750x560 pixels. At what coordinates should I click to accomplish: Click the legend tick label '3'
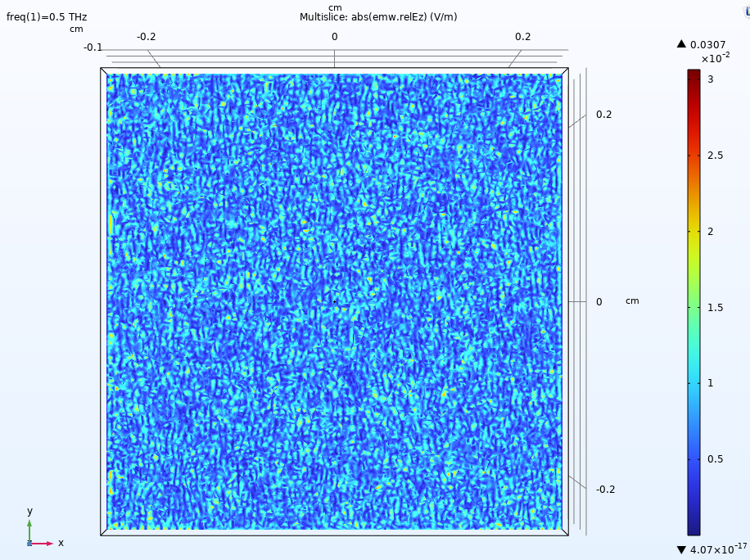coord(711,79)
